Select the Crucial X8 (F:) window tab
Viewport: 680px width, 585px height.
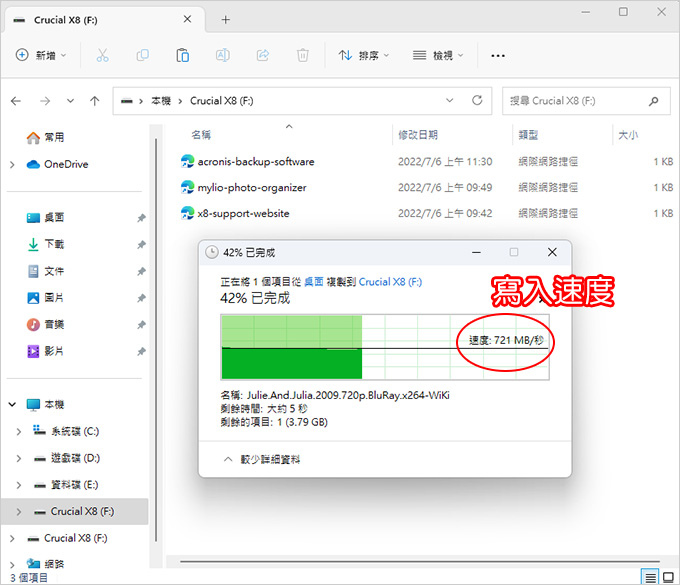click(x=104, y=20)
